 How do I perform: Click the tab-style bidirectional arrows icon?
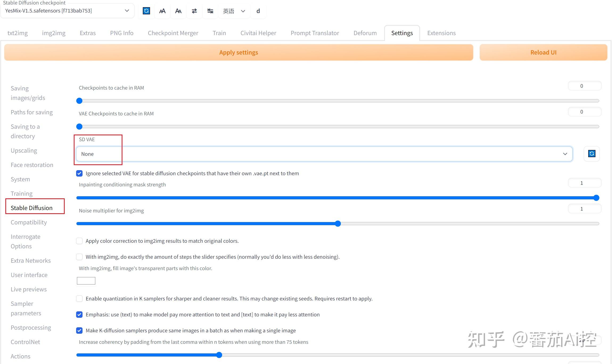pos(210,11)
